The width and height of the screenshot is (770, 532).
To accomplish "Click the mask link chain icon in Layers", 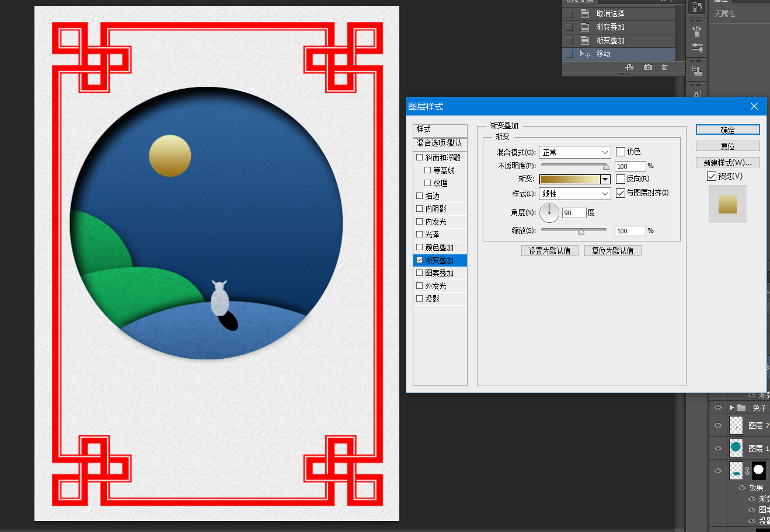I will (x=747, y=471).
